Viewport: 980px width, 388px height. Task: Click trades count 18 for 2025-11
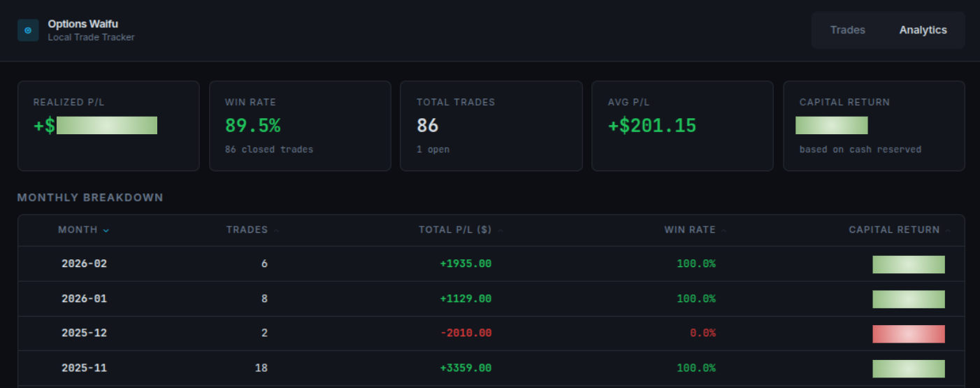click(261, 368)
